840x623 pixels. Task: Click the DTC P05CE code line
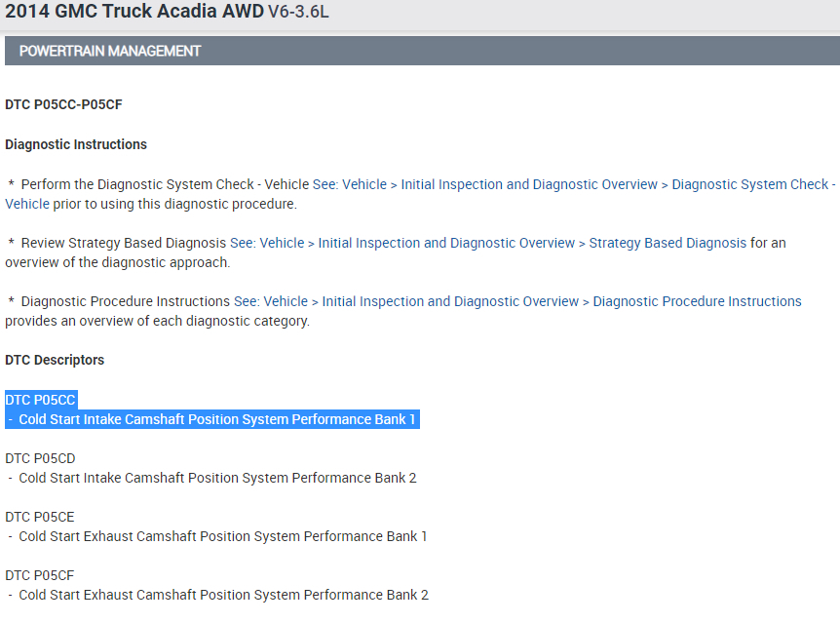[40, 517]
